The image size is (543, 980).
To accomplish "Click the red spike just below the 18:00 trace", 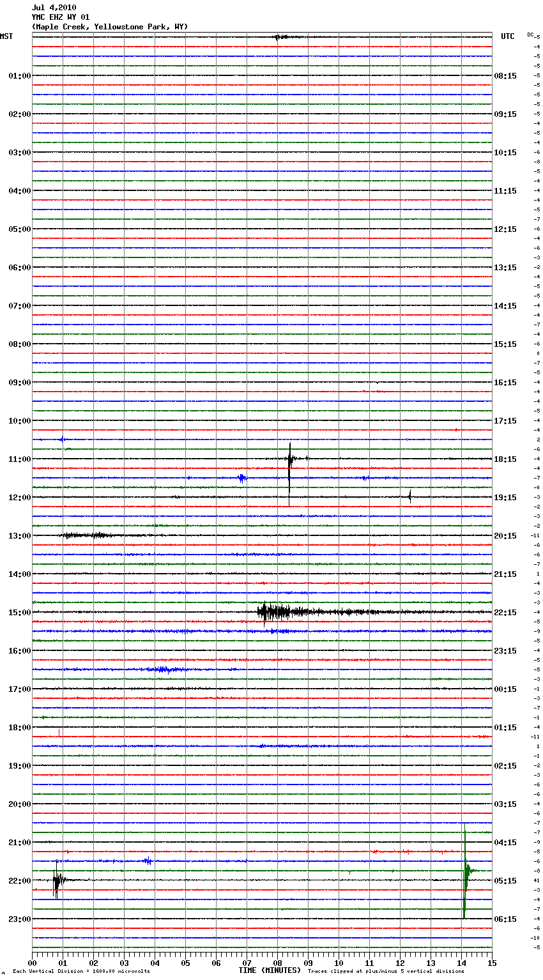I will pyautogui.click(x=59, y=732).
